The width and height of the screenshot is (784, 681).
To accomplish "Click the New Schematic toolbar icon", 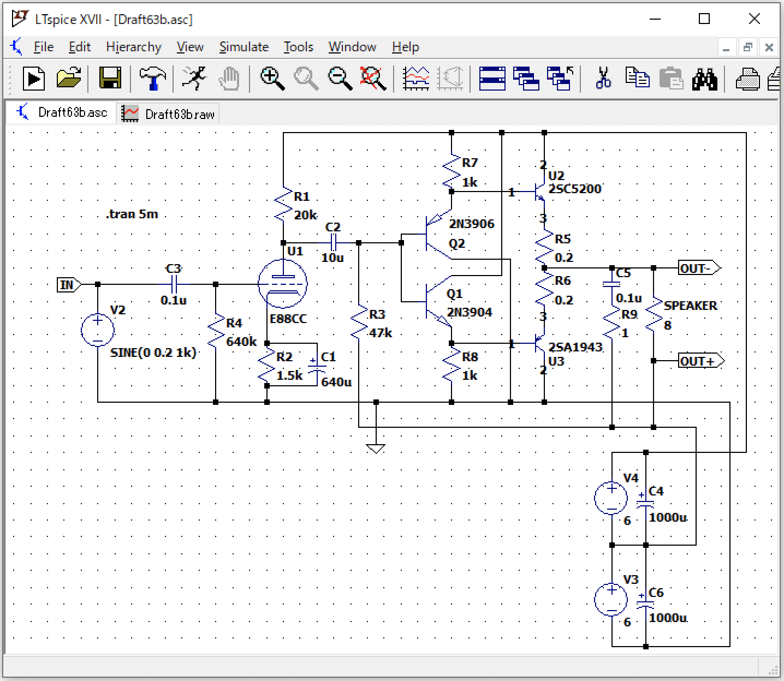I will click(x=34, y=79).
